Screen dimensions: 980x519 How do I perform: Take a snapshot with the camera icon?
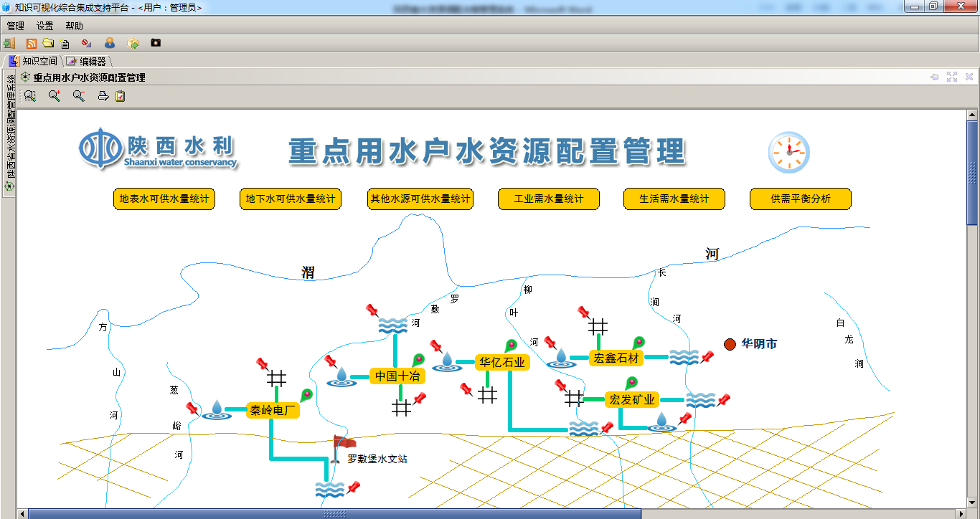point(156,43)
